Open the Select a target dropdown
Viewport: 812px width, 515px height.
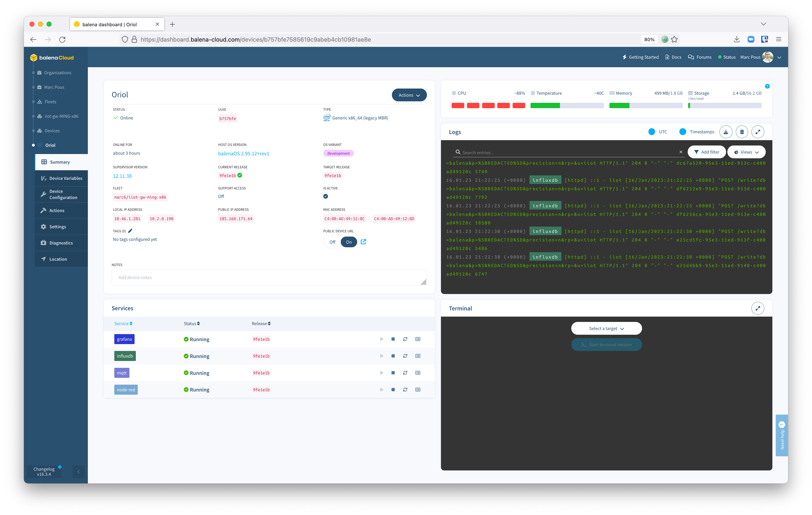(x=606, y=328)
